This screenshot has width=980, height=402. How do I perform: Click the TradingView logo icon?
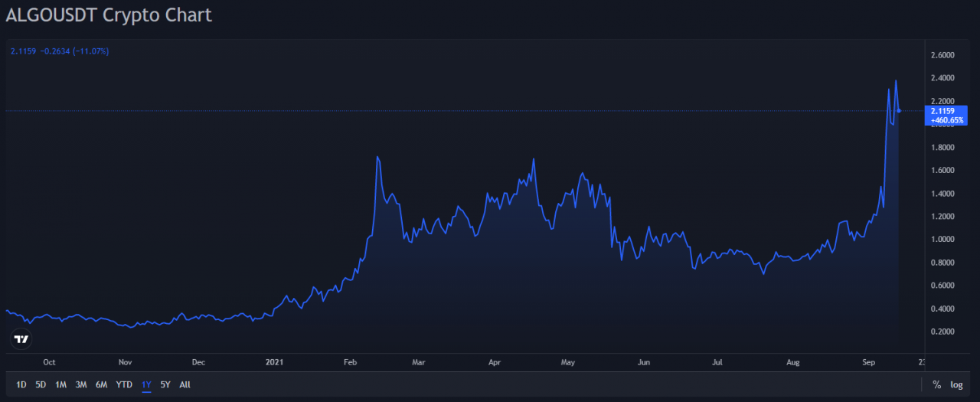point(21,338)
